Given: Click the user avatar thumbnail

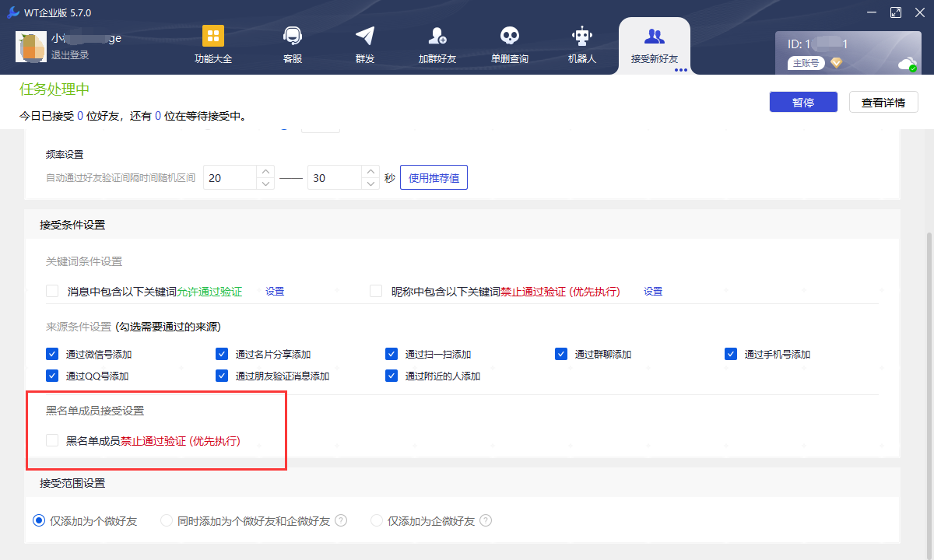Looking at the screenshot, I should (31, 47).
